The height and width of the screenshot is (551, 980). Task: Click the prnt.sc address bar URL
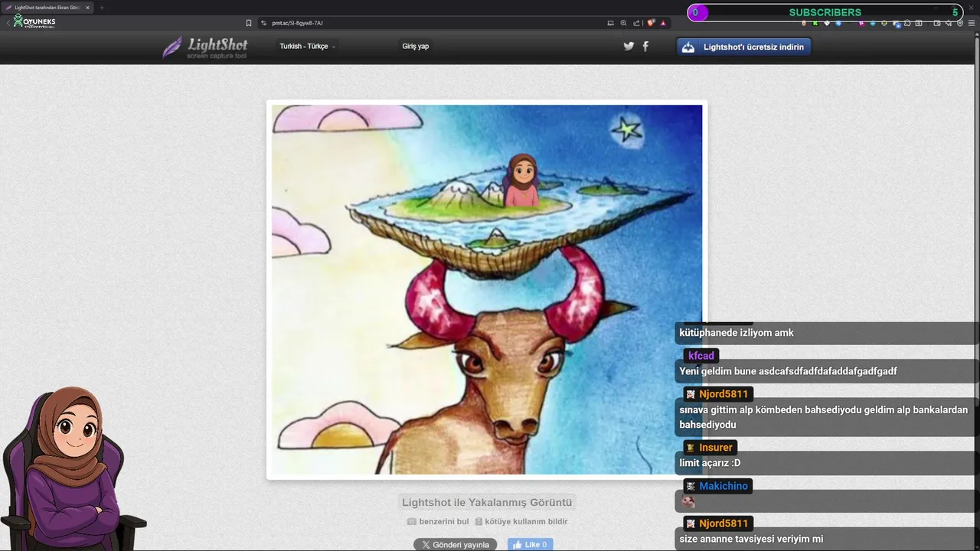coord(297,23)
